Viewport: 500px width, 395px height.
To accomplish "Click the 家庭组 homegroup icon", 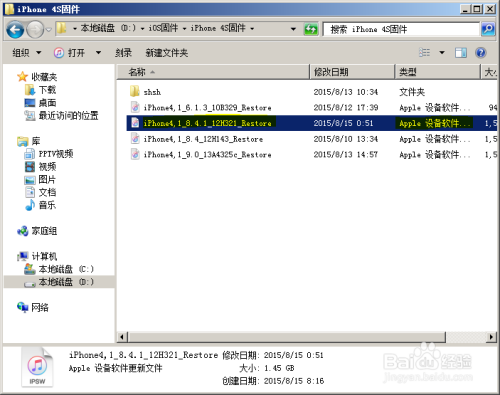I will tap(23, 231).
